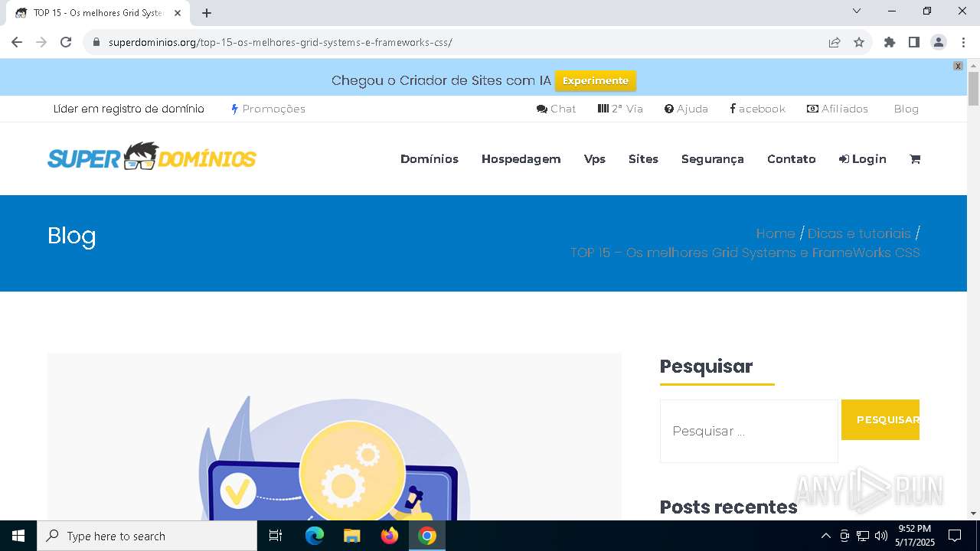Open the Afiliados link
Image resolution: width=980 pixels, height=551 pixels.
(838, 109)
